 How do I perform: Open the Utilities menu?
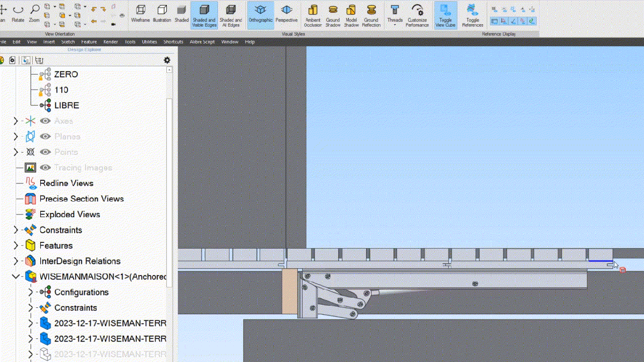(x=150, y=42)
